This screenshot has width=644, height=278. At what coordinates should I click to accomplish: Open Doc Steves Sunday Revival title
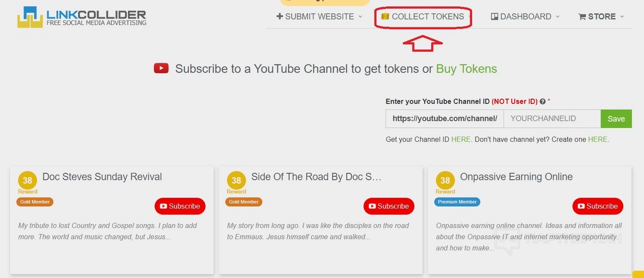click(x=102, y=177)
